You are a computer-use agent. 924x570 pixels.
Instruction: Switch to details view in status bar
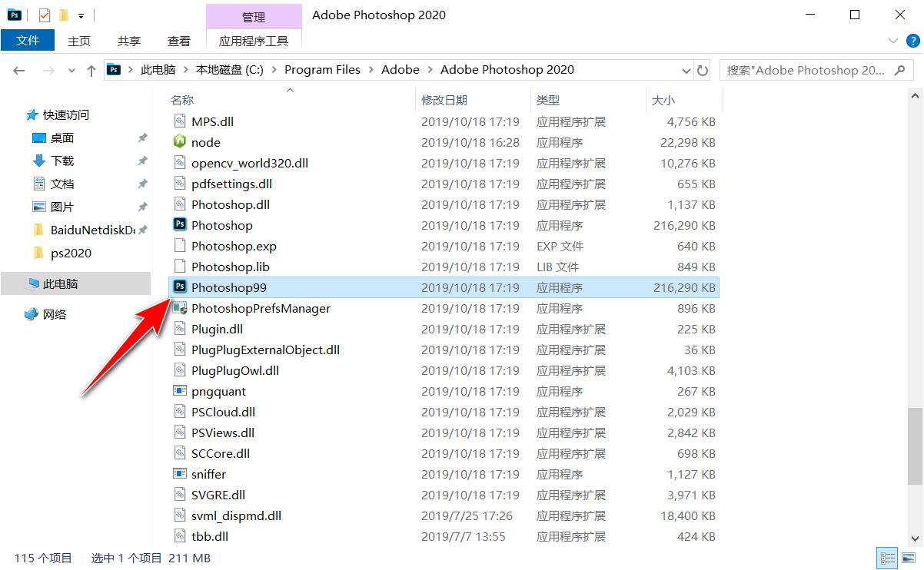pos(887,558)
